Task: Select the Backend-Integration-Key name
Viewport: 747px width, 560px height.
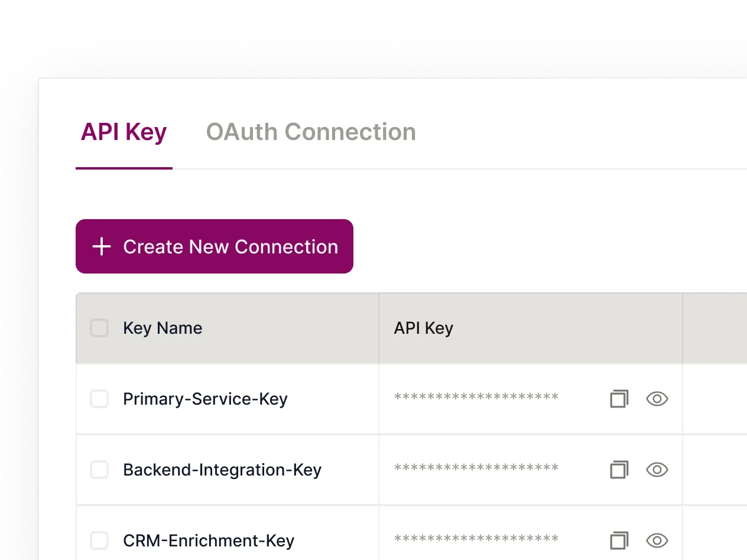Action: point(222,470)
